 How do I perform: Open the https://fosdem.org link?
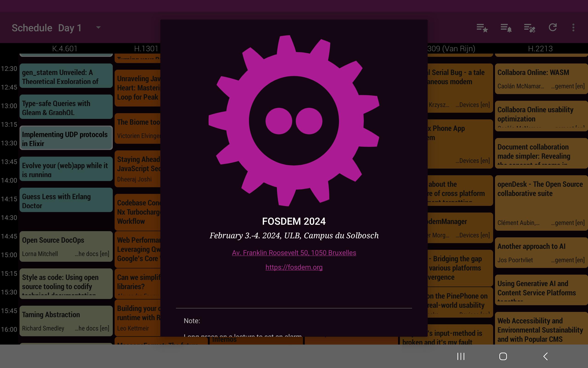(294, 267)
